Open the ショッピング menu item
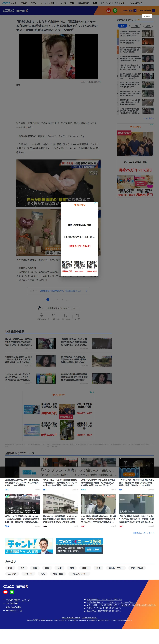159x644 pixels. pyautogui.click(x=136, y=3)
